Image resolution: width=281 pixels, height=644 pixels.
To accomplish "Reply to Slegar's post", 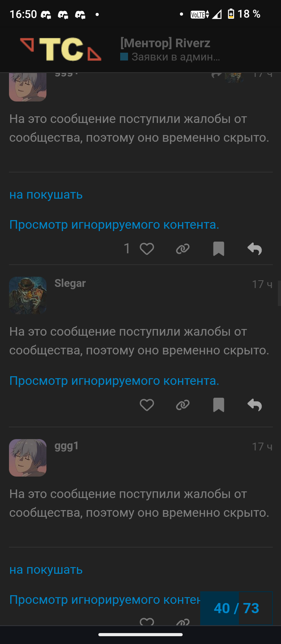I will (254, 405).
